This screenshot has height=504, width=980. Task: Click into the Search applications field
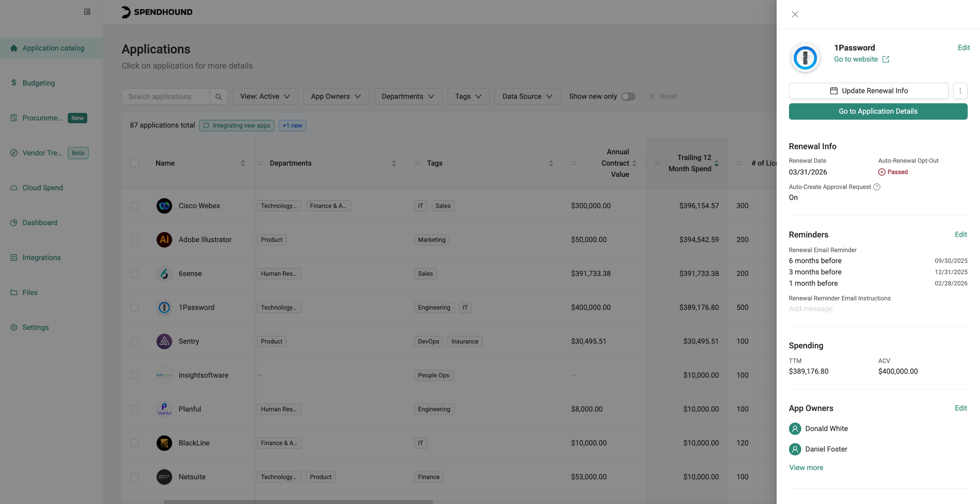166,97
